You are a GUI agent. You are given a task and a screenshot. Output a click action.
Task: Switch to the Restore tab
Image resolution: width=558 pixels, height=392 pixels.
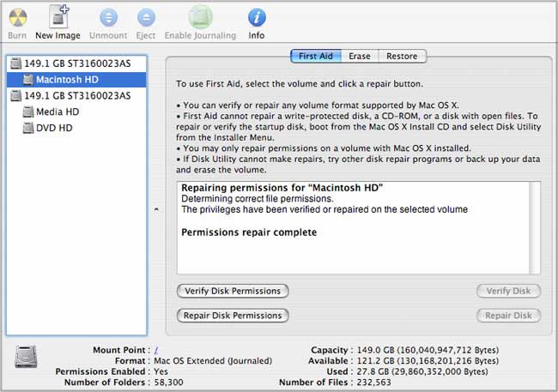point(402,57)
